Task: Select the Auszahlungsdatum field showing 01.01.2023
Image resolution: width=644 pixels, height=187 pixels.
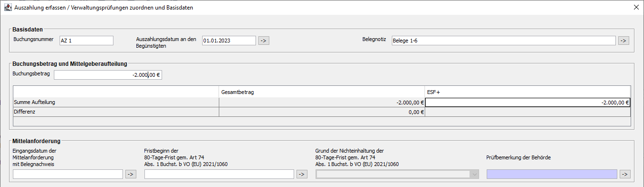Action: click(x=229, y=41)
